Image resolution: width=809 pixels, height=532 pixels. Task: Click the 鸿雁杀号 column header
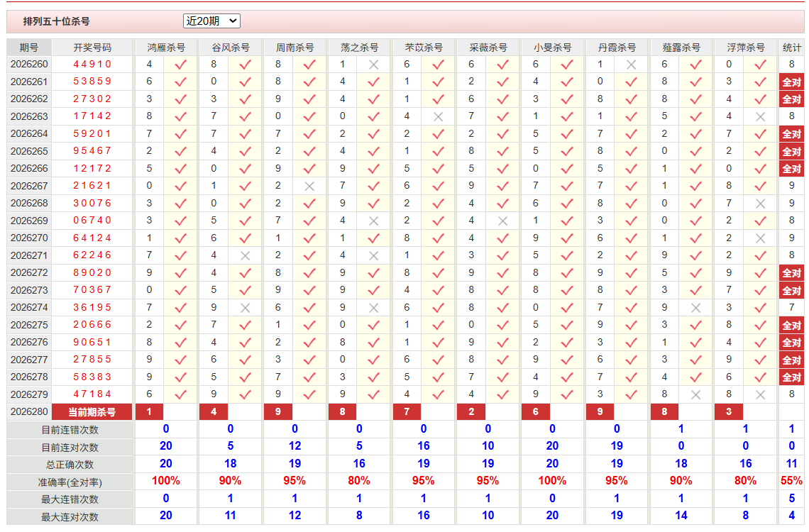[166, 48]
